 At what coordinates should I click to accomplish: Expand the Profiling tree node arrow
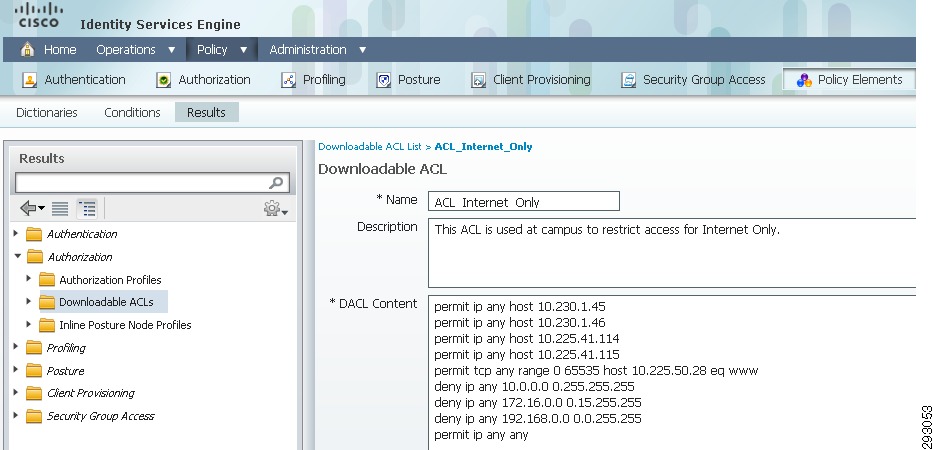pyautogui.click(x=16, y=347)
